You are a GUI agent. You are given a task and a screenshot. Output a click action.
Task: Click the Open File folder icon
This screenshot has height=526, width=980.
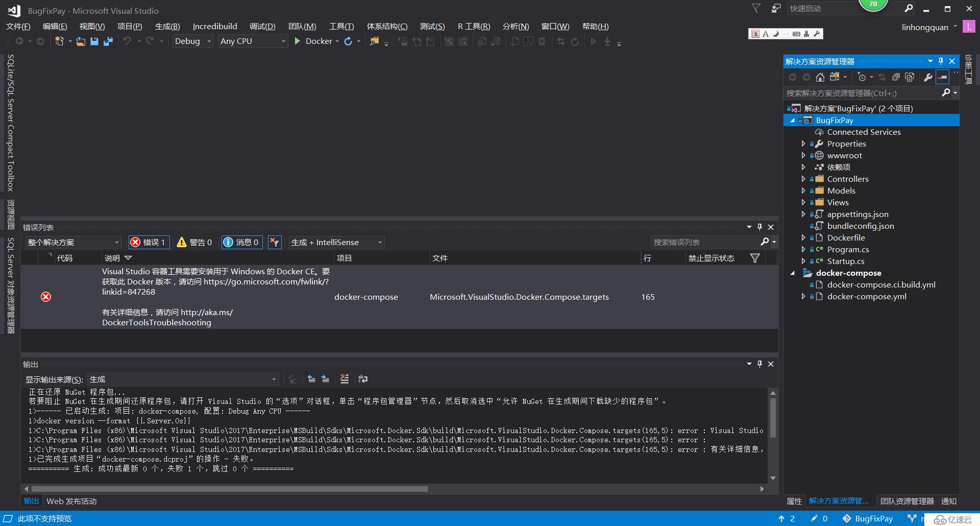pos(81,41)
